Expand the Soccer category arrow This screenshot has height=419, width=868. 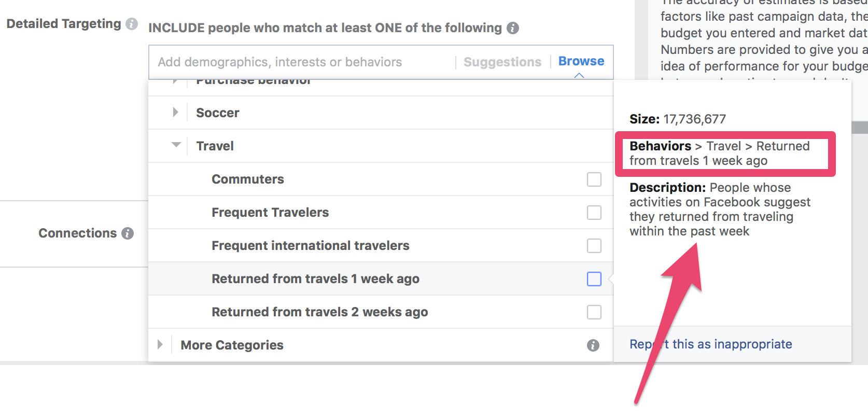tap(175, 112)
